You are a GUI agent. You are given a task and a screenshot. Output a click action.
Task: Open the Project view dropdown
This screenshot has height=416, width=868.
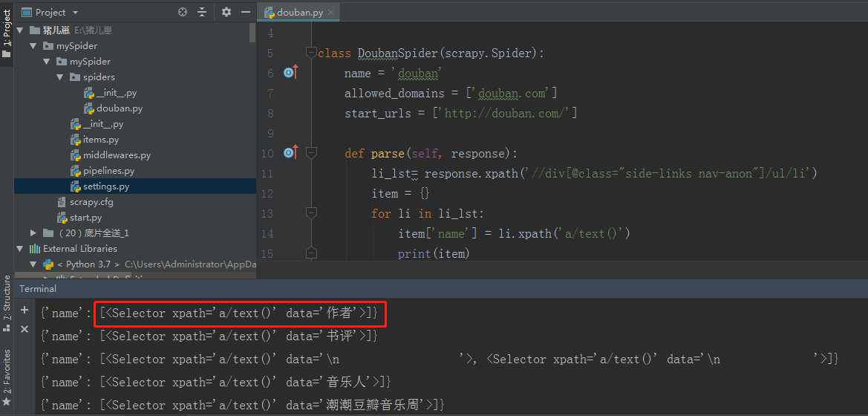75,12
